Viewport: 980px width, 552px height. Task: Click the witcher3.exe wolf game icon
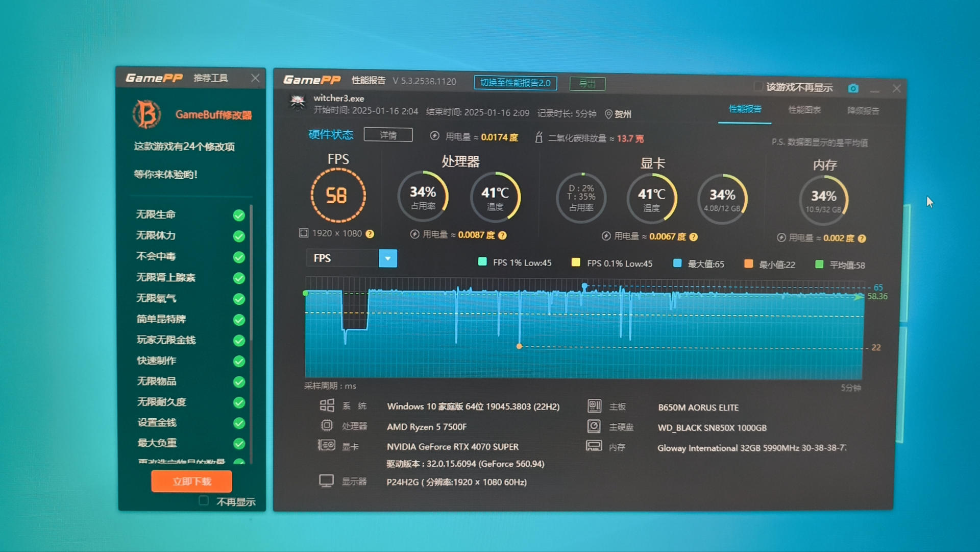click(x=298, y=103)
